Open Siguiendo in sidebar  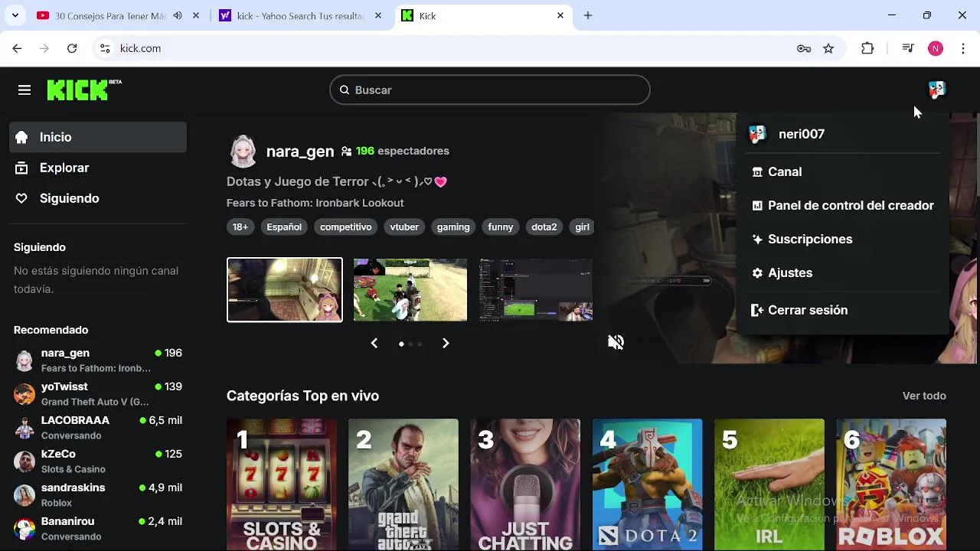click(x=98, y=198)
